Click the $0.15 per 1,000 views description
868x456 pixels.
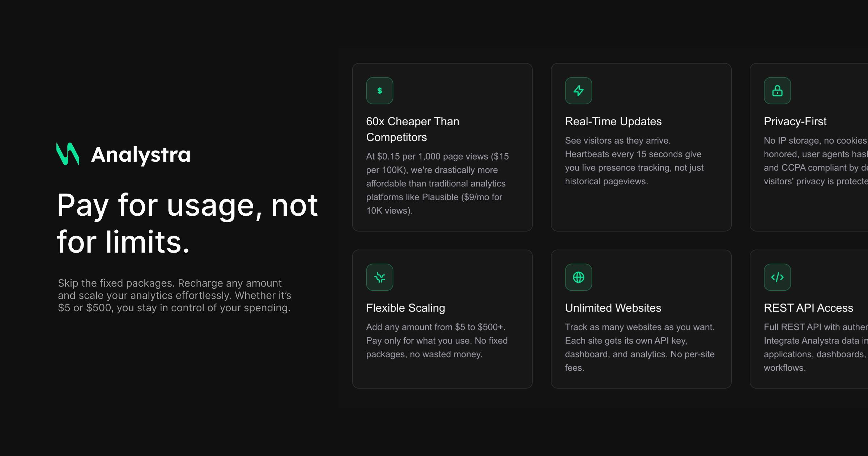[437, 183]
